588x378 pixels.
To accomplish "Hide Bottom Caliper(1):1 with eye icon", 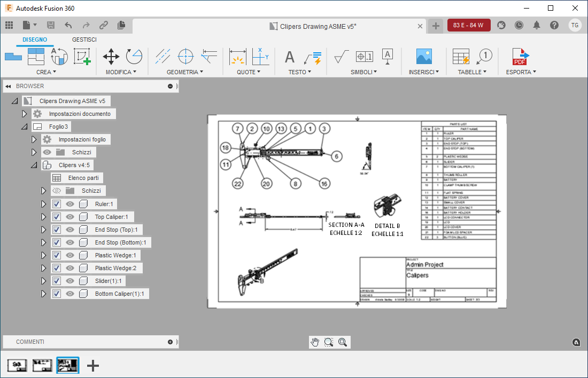I will pos(69,294).
